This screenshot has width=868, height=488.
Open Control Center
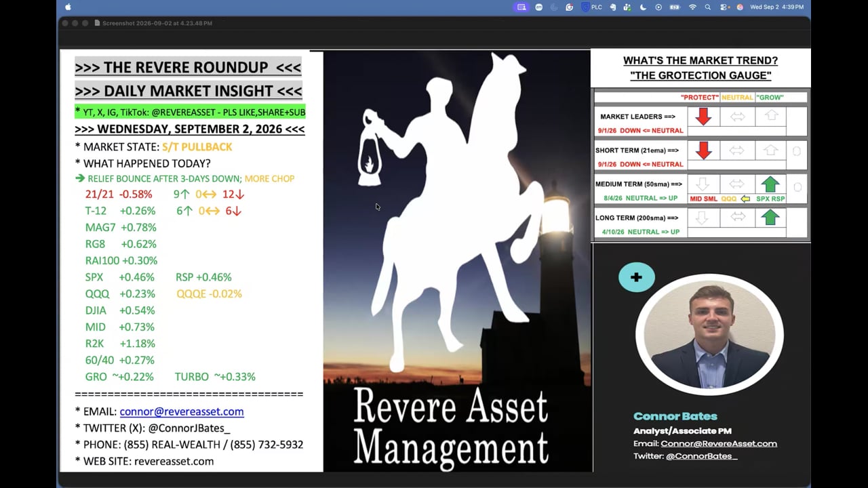click(724, 7)
